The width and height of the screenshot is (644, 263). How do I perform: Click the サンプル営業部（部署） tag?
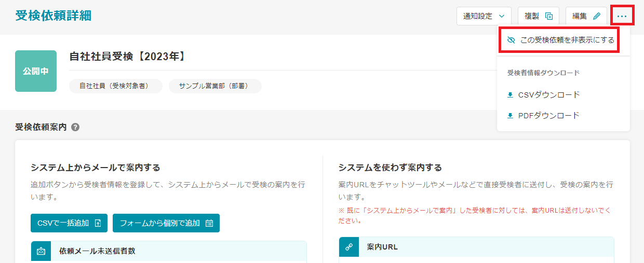pos(215,86)
